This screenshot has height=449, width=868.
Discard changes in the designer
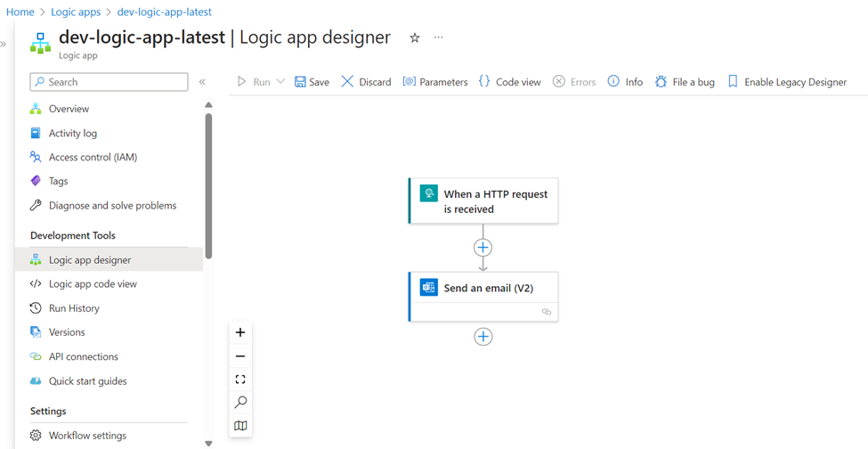point(366,82)
